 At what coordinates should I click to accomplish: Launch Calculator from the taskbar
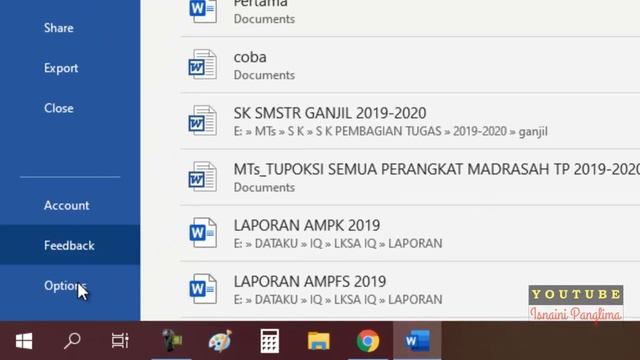(x=269, y=341)
